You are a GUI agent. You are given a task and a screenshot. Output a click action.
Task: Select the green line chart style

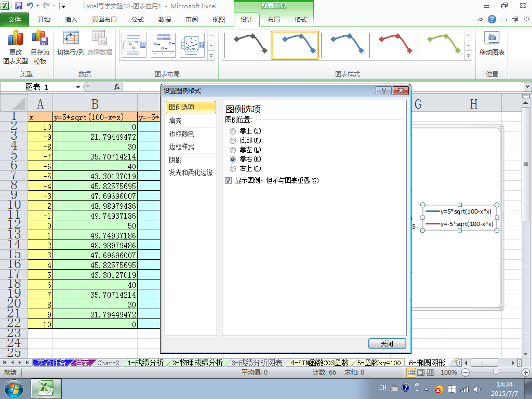click(442, 45)
